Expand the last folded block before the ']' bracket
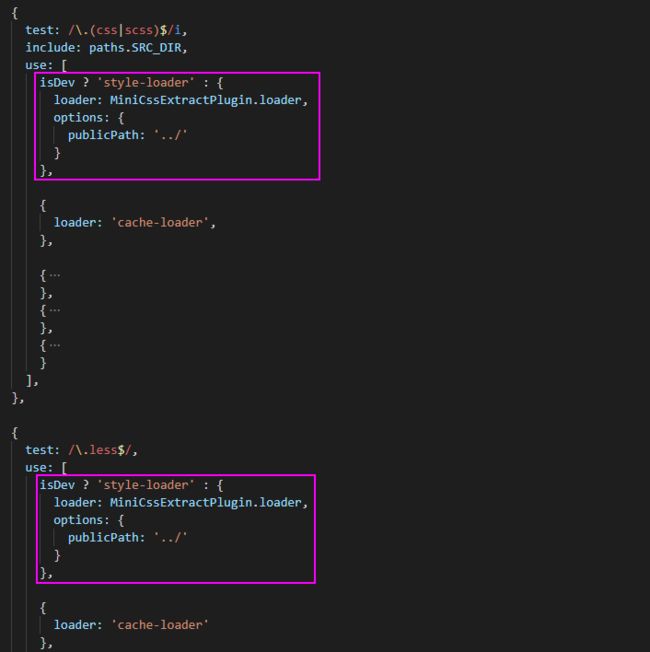This screenshot has height=652, width=650. click(54, 345)
